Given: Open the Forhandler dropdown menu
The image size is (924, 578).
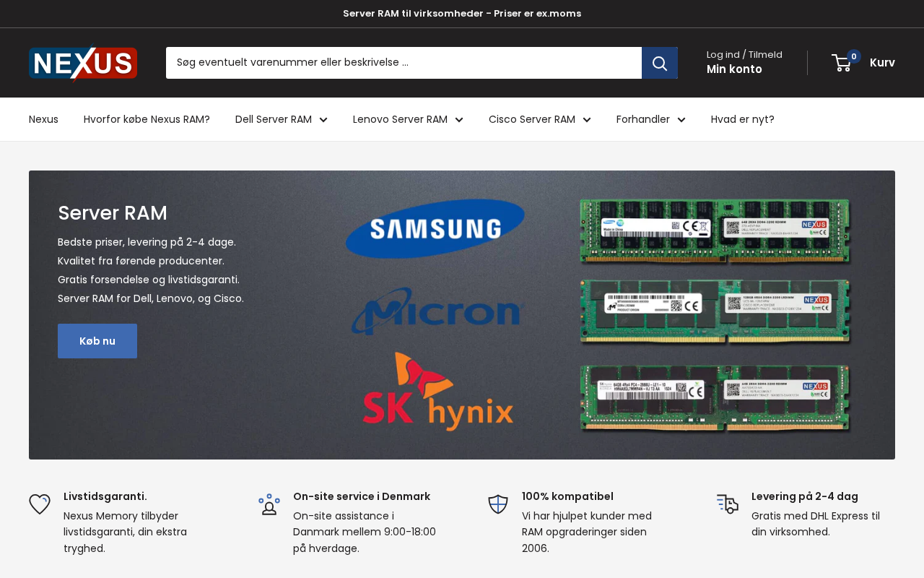Looking at the screenshot, I should point(651,119).
